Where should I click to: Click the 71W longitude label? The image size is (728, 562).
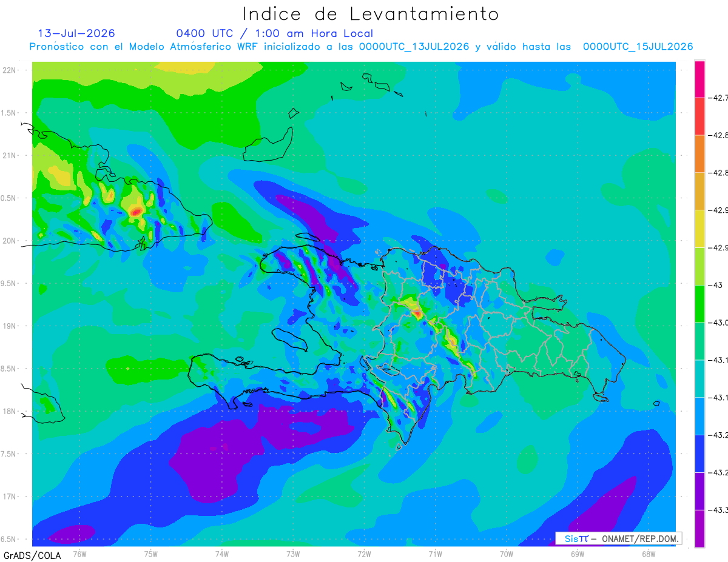(435, 554)
